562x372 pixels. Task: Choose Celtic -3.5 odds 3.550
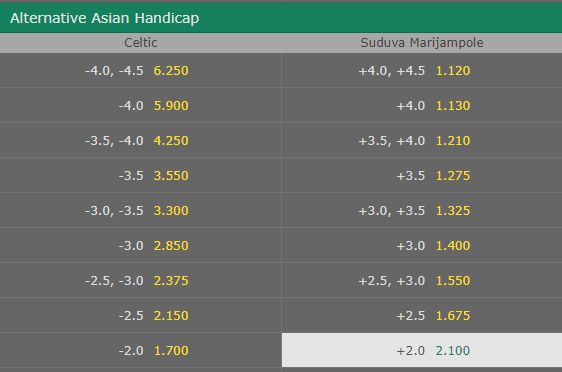[x=140, y=176]
